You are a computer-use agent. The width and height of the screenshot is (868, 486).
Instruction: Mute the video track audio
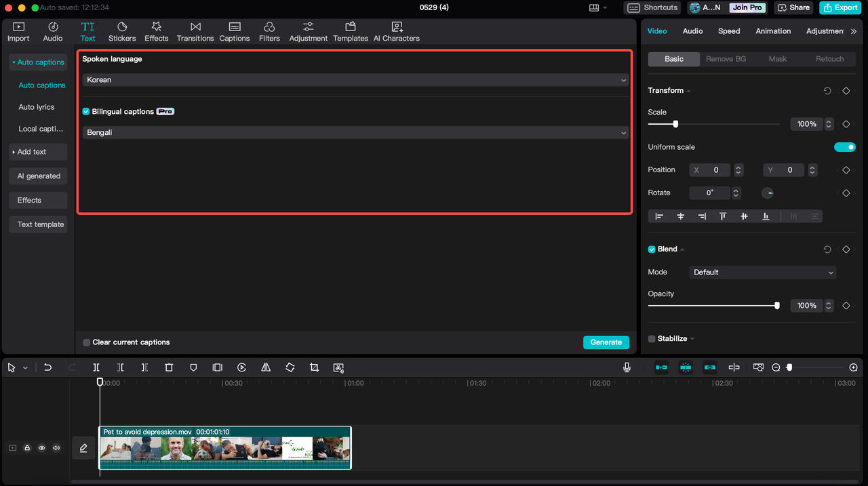(56, 448)
